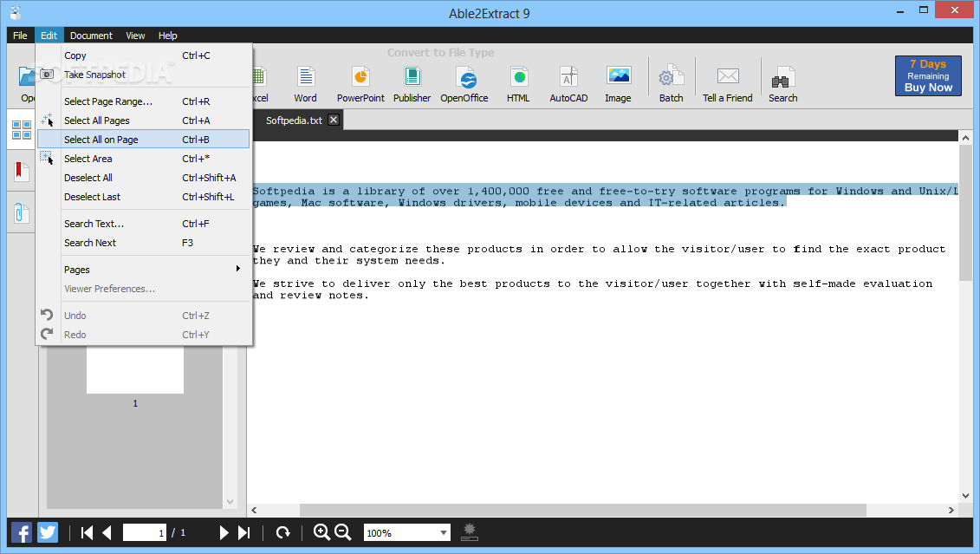Open the Search binoculars tool

click(x=782, y=84)
